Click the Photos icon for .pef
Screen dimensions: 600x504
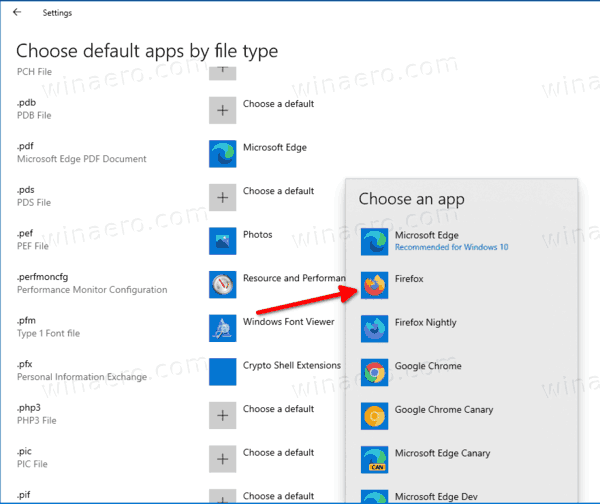click(222, 241)
